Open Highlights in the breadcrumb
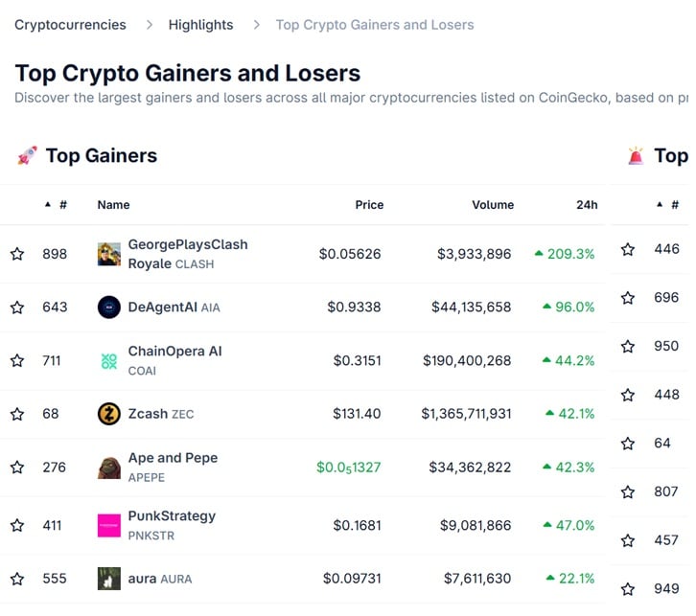696x616 pixels. click(x=200, y=24)
